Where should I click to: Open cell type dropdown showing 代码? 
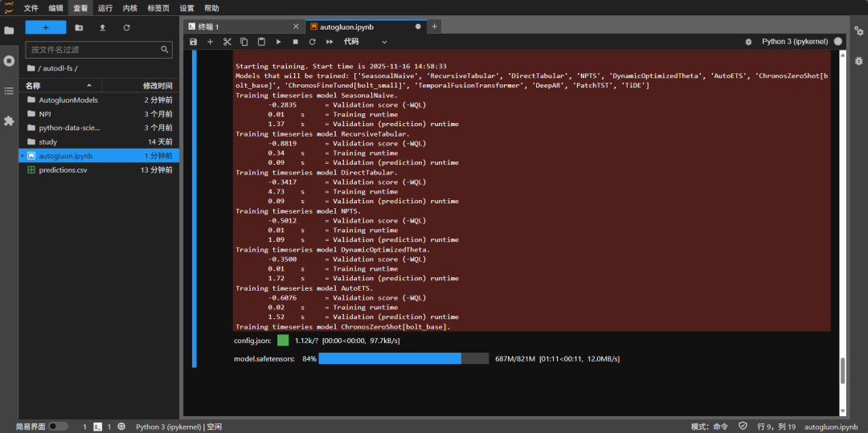coord(366,42)
